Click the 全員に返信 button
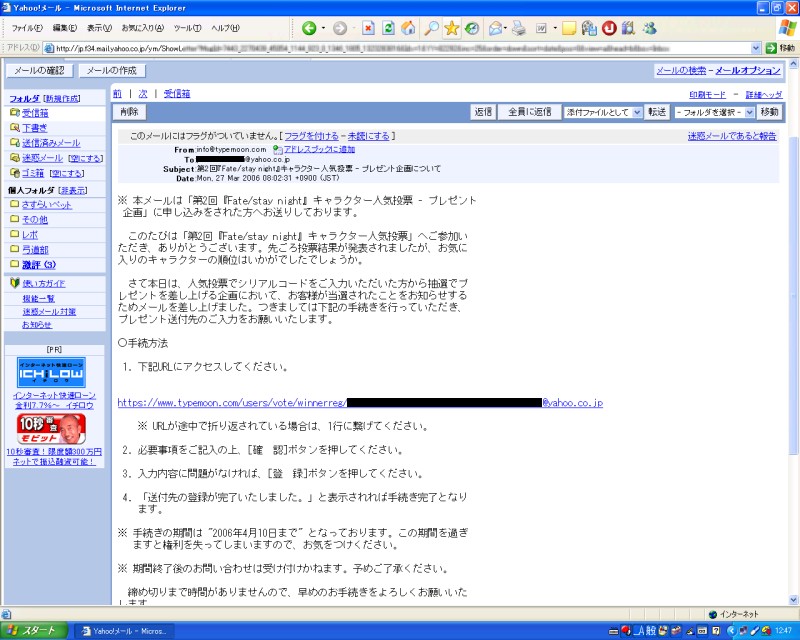The image size is (800, 640). point(530,112)
